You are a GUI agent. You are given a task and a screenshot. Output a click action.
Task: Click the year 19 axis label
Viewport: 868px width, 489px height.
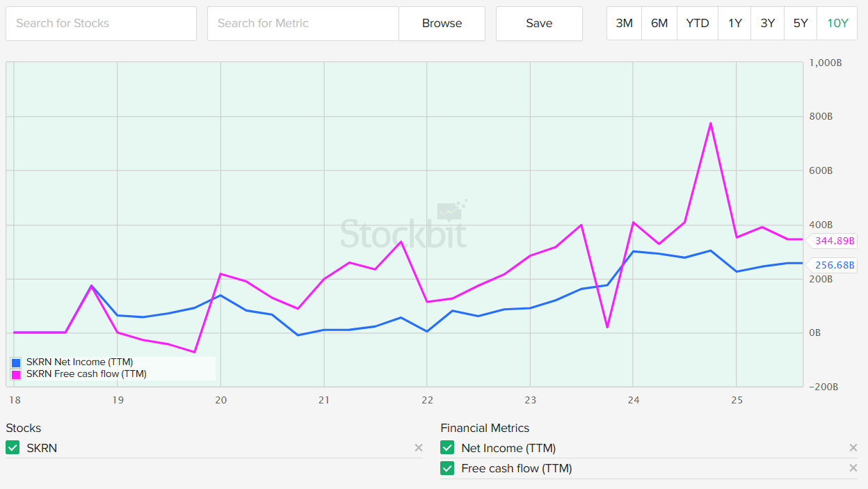pos(118,400)
